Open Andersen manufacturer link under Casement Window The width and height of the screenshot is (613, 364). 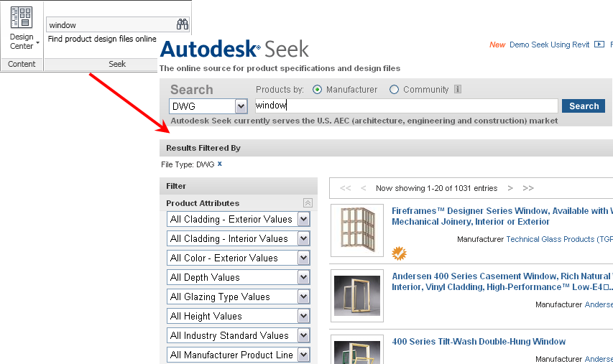[599, 304]
